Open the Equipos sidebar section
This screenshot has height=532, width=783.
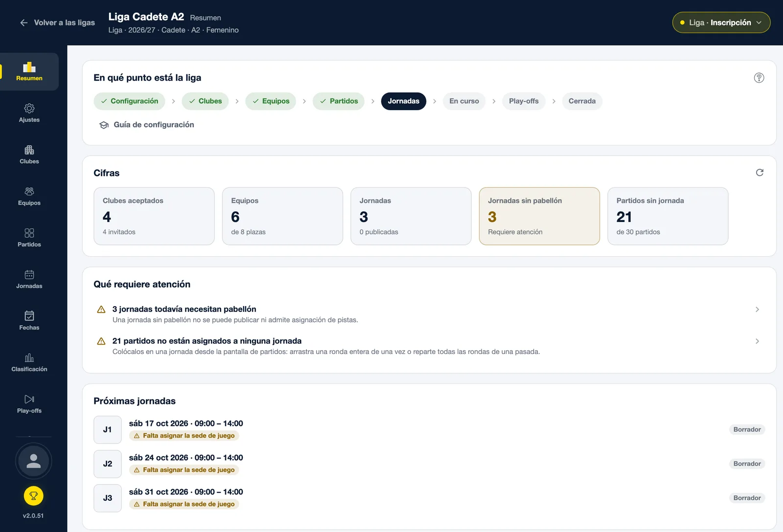(29, 196)
